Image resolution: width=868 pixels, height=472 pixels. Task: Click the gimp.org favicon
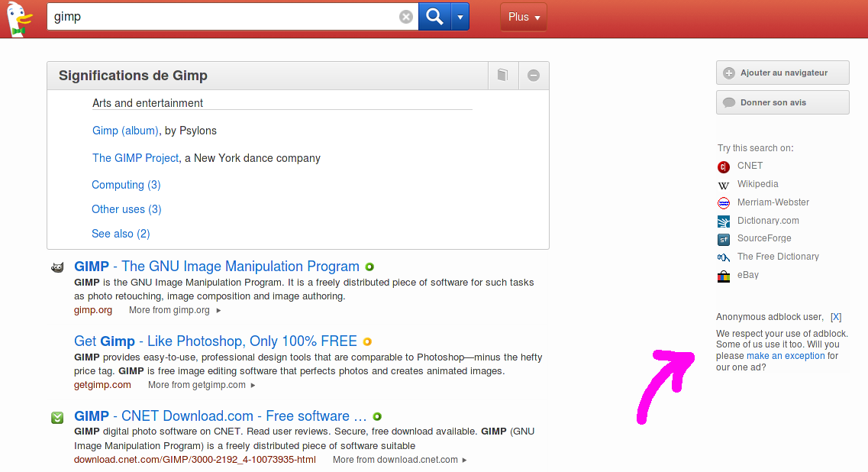(57, 267)
